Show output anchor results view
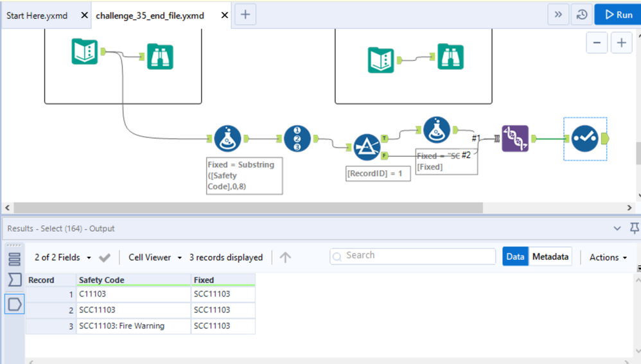 tap(14, 304)
